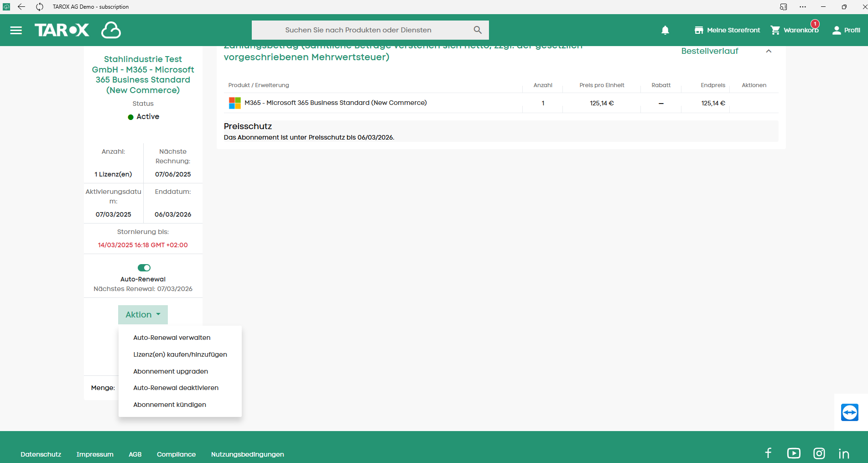Click the Warenkorb badge showing 1

point(815,24)
